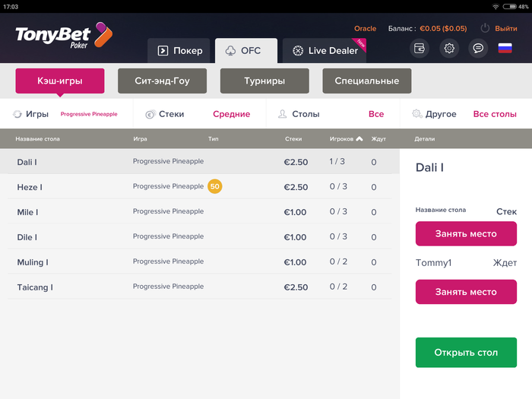This screenshot has width=532, height=399.
Task: Switch to the OFC tab
Action: (246, 51)
